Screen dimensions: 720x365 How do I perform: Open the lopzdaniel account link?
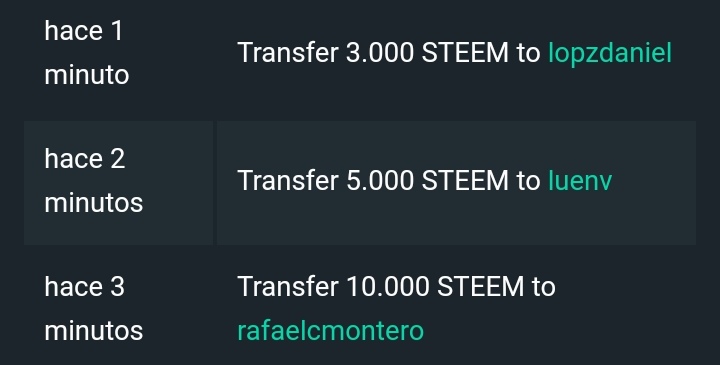(610, 54)
